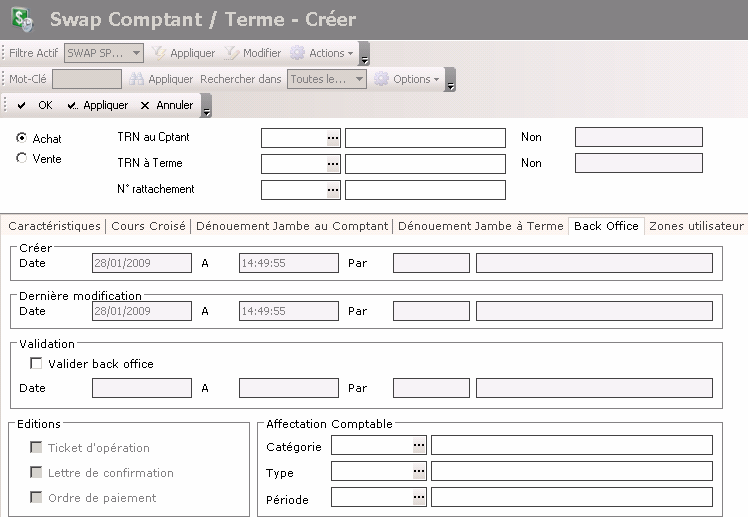Image resolution: width=748 pixels, height=517 pixels.
Task: Confirm with the OK checkmark button
Action: [x=35, y=105]
